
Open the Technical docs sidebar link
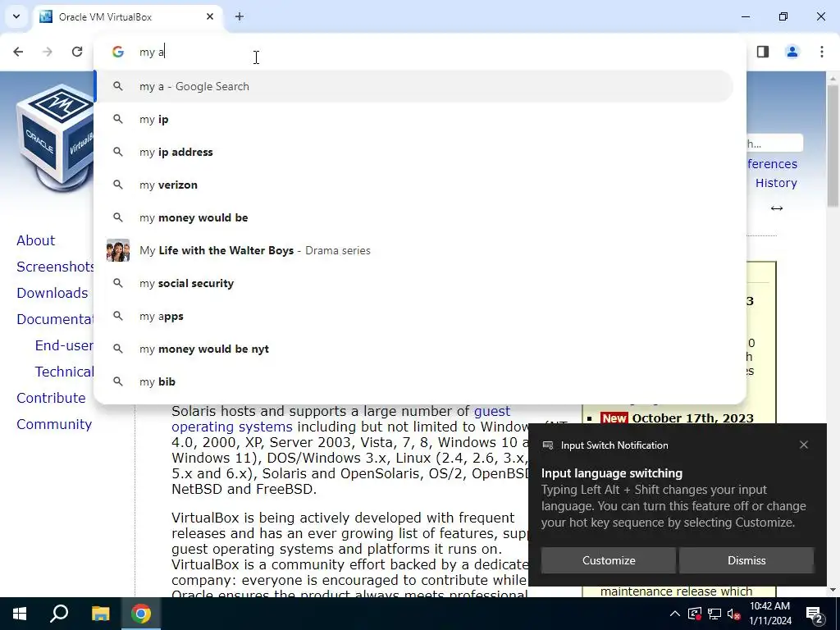[64, 372]
